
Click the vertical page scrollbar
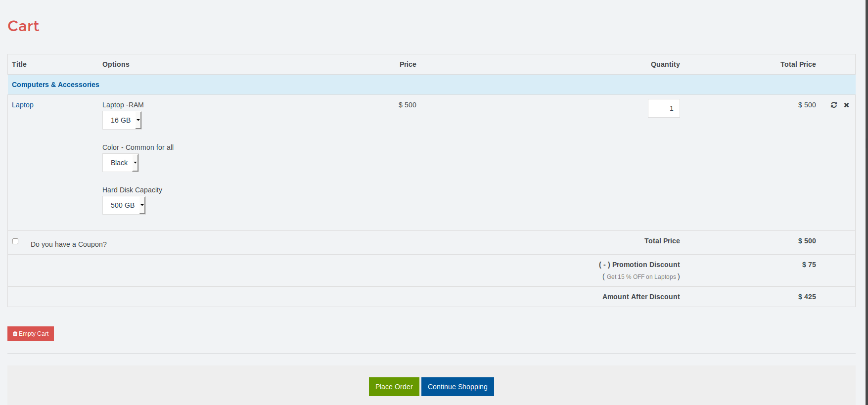(865, 198)
